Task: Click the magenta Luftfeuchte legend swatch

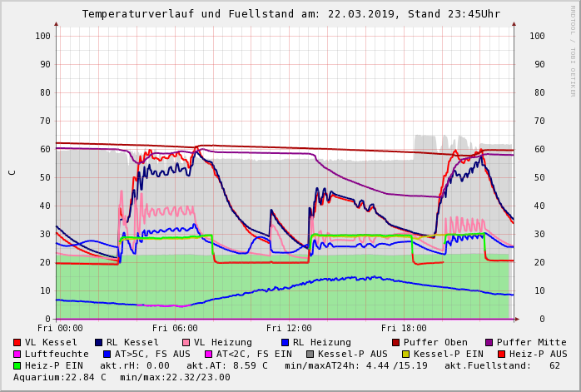Action: [17, 354]
